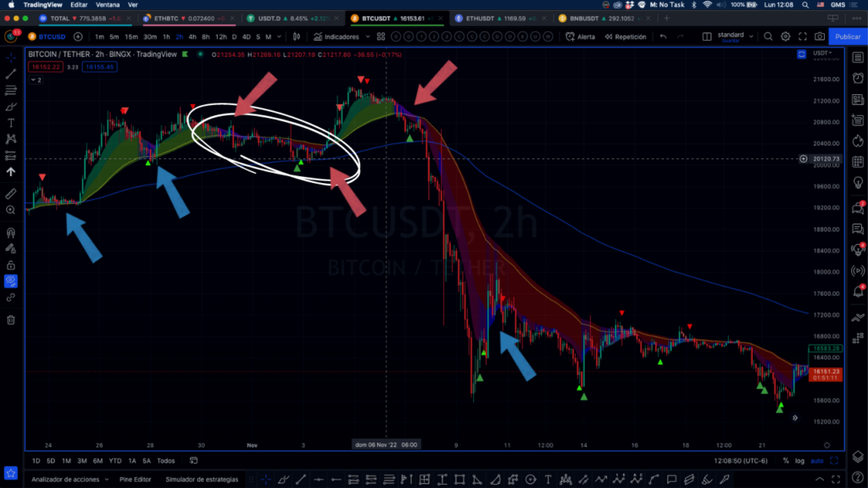Screen dimensions: 868x488
Task: Expand the Indicadores favorites dropdown arrow
Action: pyautogui.click(x=368, y=36)
